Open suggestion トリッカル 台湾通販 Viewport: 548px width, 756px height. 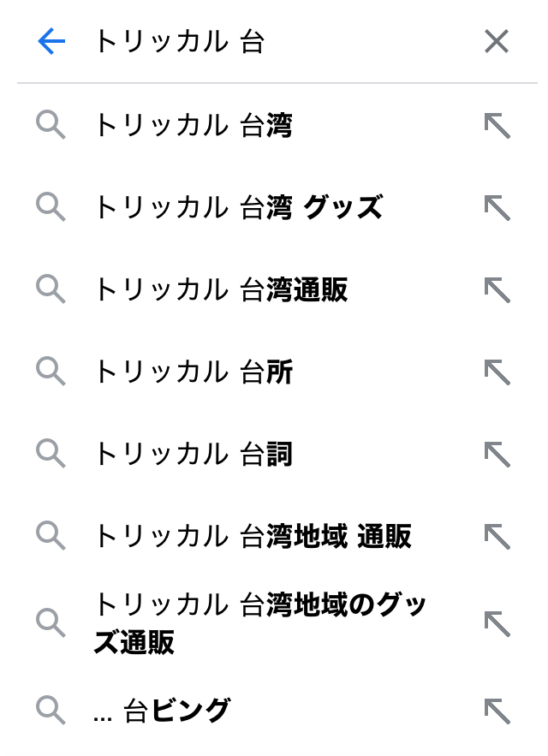(221, 290)
